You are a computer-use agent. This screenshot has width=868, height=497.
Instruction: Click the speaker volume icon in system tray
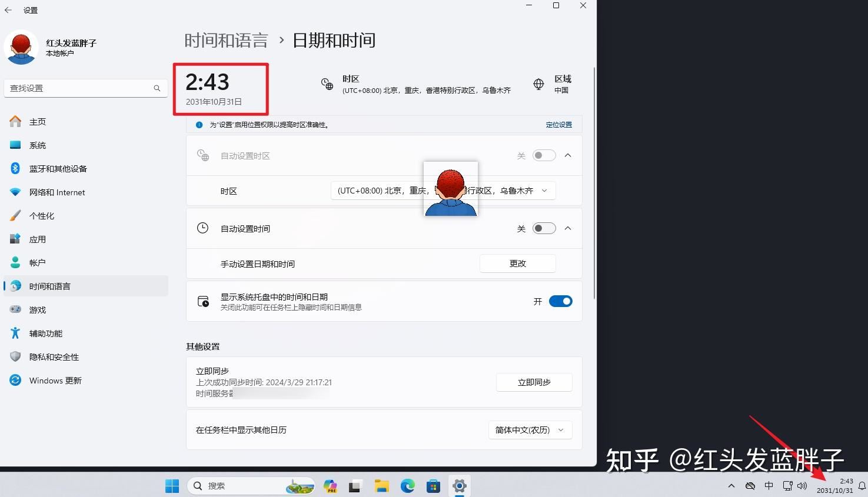point(802,485)
